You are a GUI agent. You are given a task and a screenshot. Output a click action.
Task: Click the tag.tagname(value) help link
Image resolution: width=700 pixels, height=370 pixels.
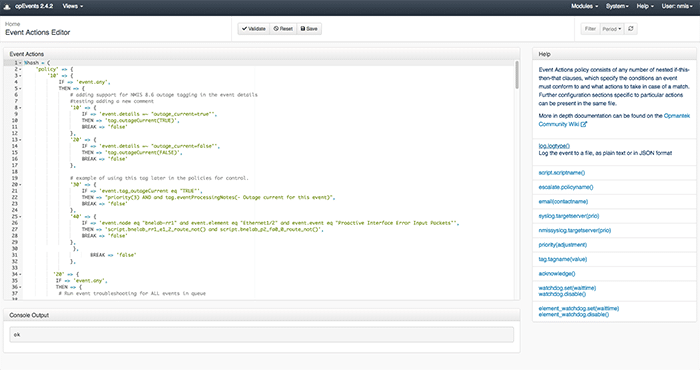tap(562, 259)
